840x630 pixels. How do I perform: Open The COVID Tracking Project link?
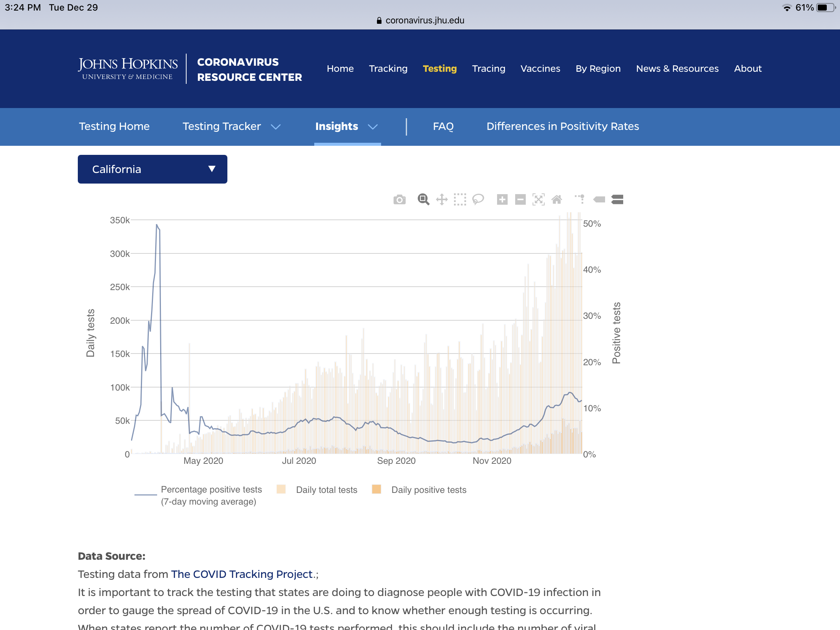pyautogui.click(x=241, y=574)
